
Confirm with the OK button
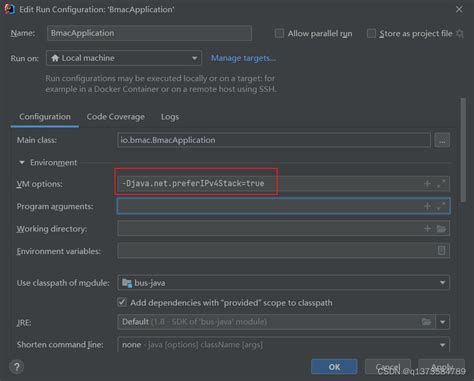tap(334, 367)
